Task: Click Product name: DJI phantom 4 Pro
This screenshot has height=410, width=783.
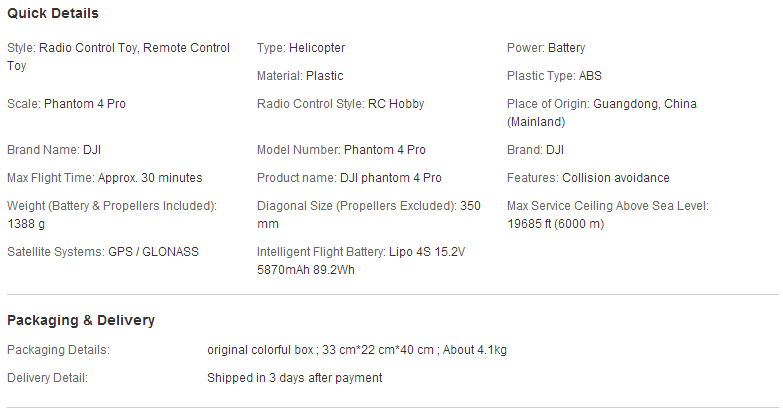Action: pos(349,178)
